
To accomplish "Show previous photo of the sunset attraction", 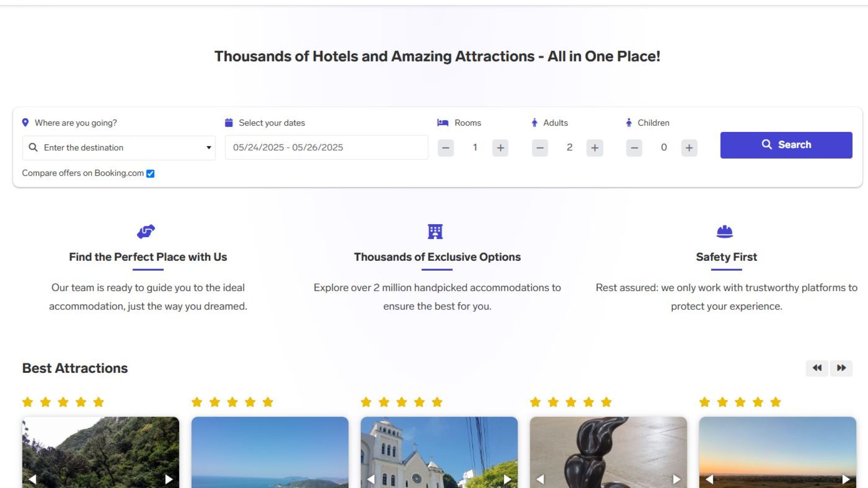I will 709,479.
